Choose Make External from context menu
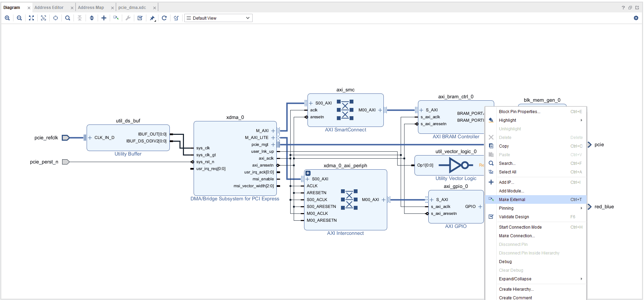Screen dimensions: 644x300 [512, 200]
